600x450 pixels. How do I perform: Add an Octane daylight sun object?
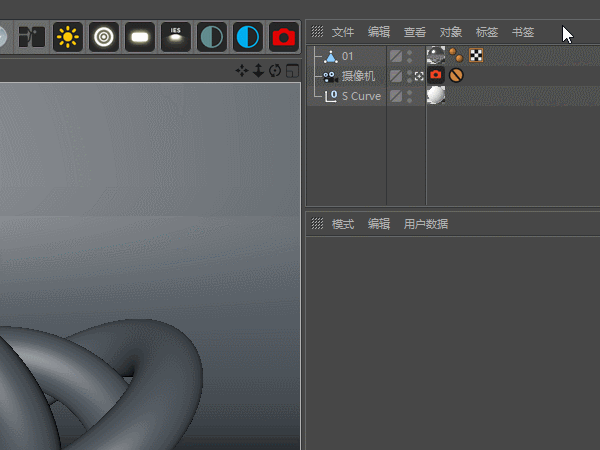(68, 37)
